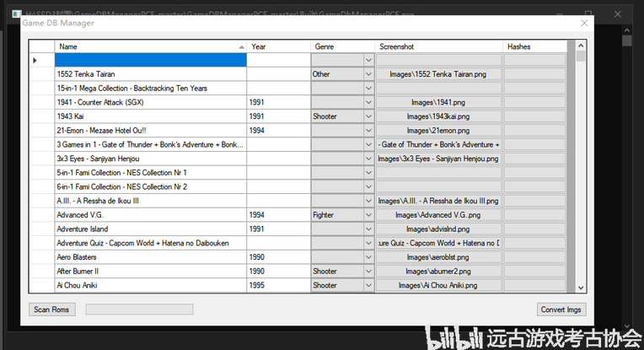This screenshot has width=644, height=350.
Task: Click the Scan Roms button
Action: 51,310
